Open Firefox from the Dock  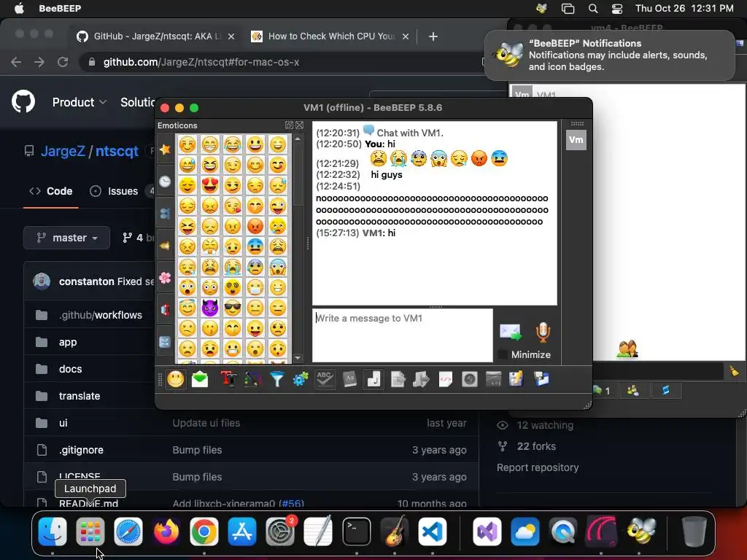[x=166, y=532]
